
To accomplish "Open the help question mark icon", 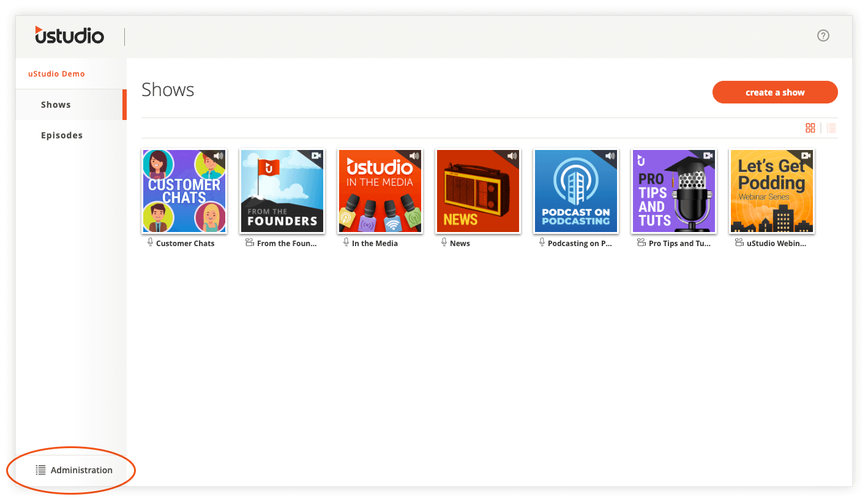I will point(823,36).
